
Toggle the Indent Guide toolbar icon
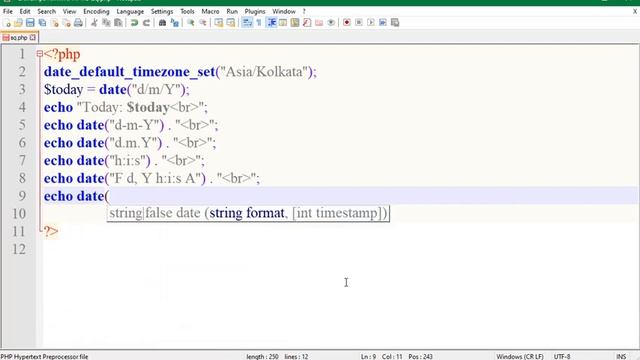point(271,23)
